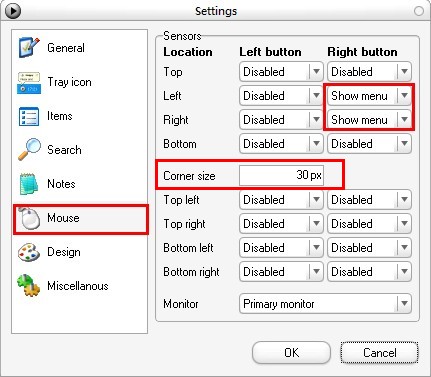This screenshot has height=377, width=431.
Task: Click the Left button column header
Action: point(270,52)
